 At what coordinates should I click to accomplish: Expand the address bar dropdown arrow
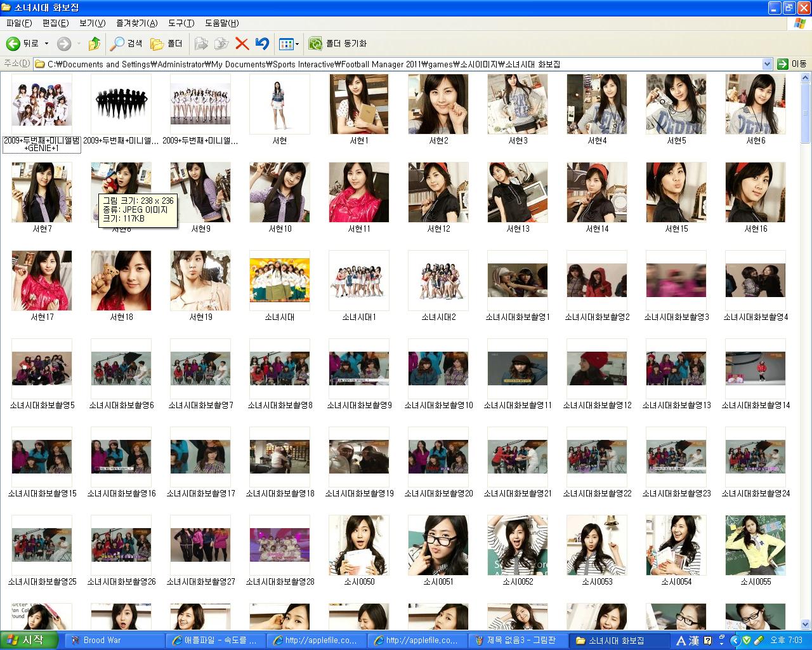tap(767, 64)
